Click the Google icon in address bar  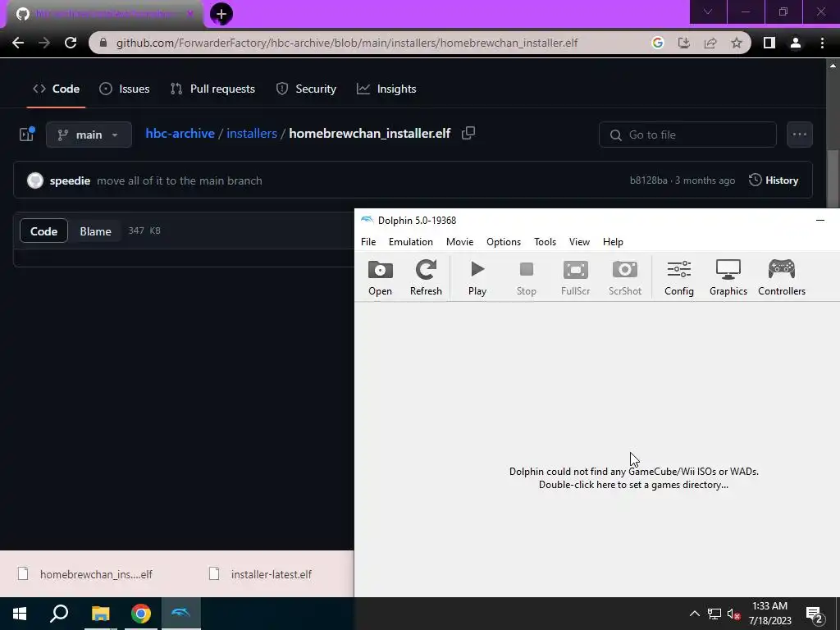pyautogui.click(x=658, y=43)
